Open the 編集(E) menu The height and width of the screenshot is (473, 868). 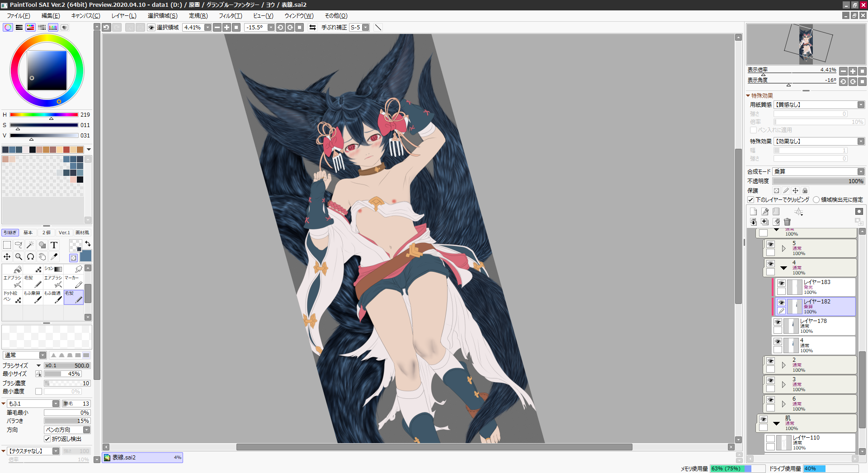tap(51, 15)
